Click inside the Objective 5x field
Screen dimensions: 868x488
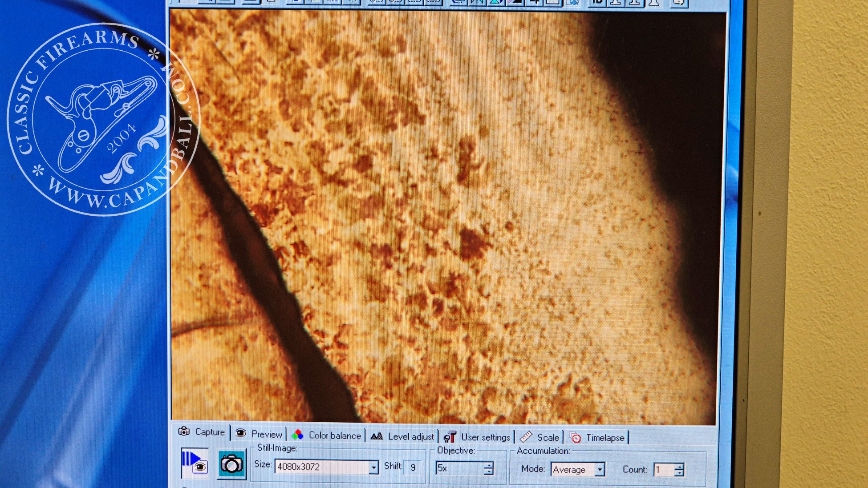(x=458, y=468)
